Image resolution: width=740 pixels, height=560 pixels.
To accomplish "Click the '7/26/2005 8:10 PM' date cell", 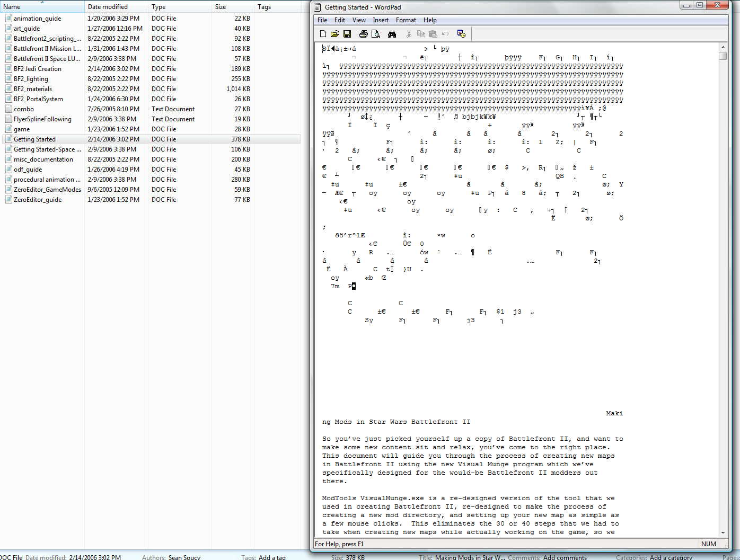I will (x=113, y=109).
